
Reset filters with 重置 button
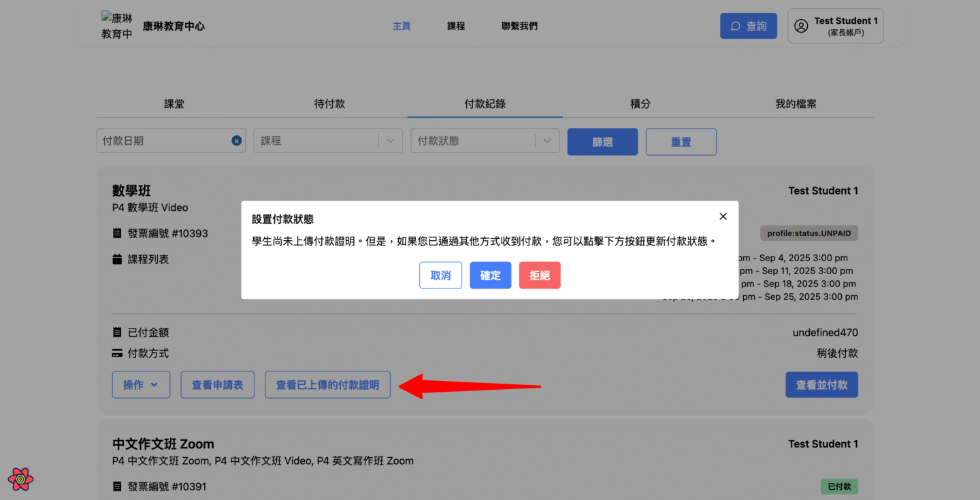[681, 141]
